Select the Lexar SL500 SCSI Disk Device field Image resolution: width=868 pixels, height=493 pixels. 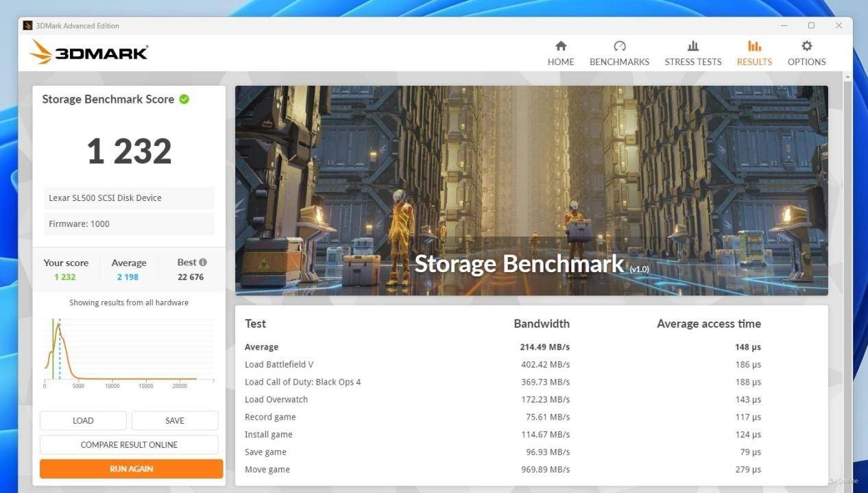129,198
